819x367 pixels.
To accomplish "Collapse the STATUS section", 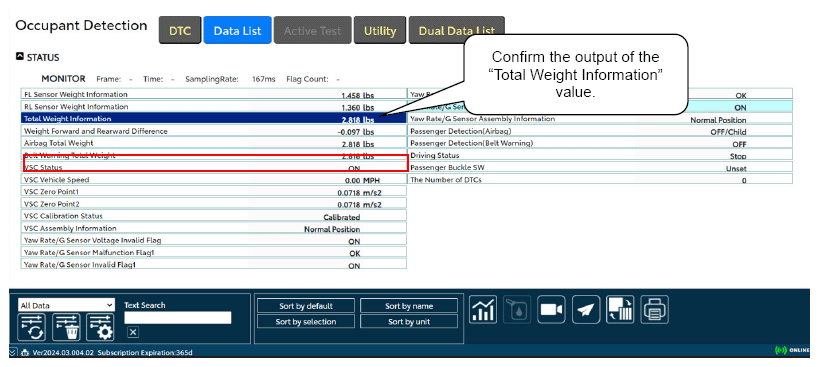I will (x=19, y=57).
